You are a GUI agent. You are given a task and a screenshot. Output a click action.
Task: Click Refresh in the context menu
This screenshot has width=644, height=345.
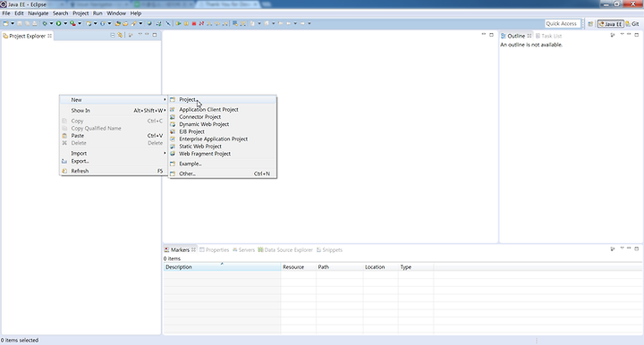[x=114, y=171]
